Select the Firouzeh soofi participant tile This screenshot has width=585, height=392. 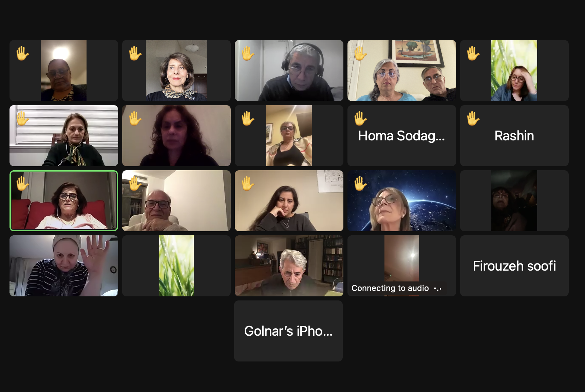click(514, 266)
